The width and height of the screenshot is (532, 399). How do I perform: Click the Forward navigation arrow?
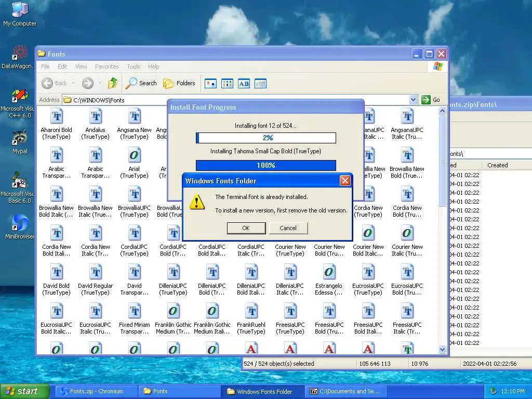click(x=87, y=83)
